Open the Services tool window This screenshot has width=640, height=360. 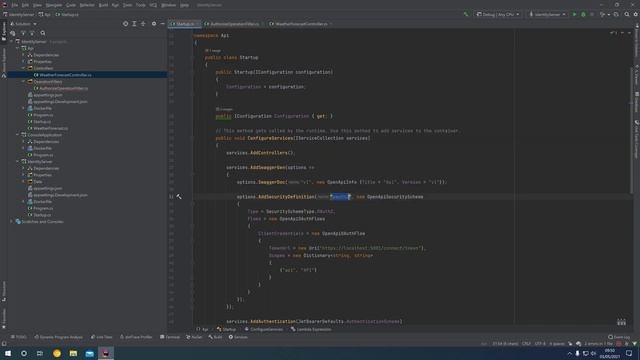click(x=238, y=337)
